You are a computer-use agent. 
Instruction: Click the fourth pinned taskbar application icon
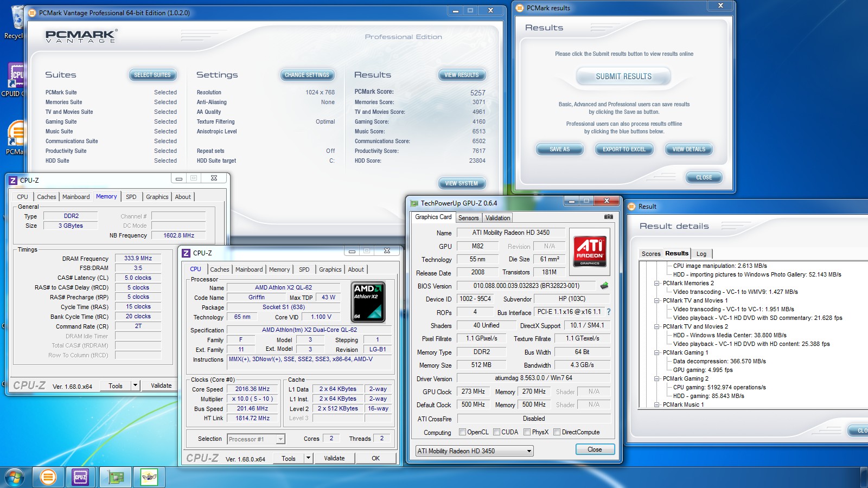pyautogui.click(x=149, y=477)
